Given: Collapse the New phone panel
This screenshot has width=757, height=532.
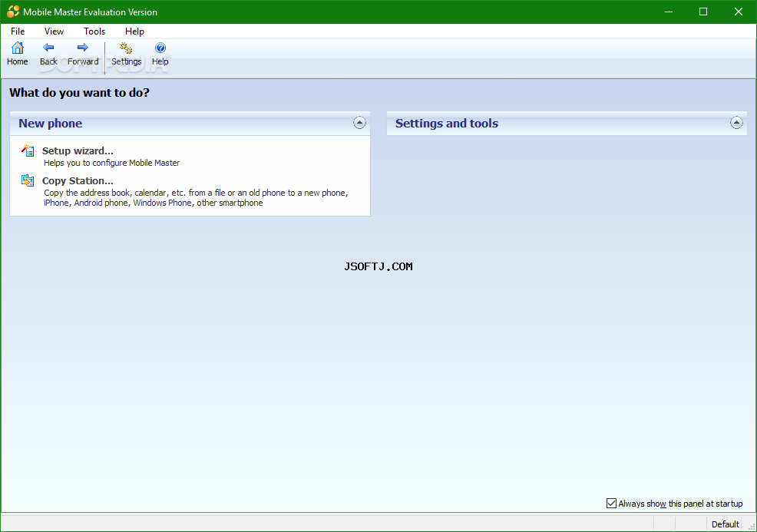Looking at the screenshot, I should click(359, 123).
